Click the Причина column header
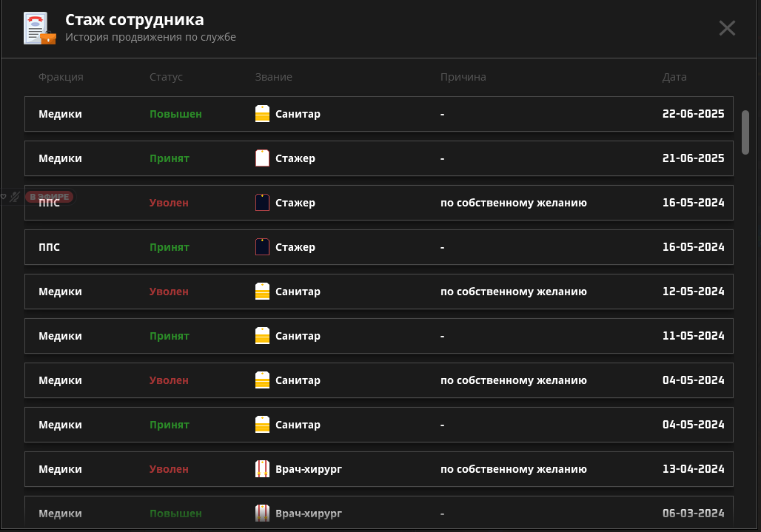This screenshot has height=532, width=761. click(x=463, y=77)
